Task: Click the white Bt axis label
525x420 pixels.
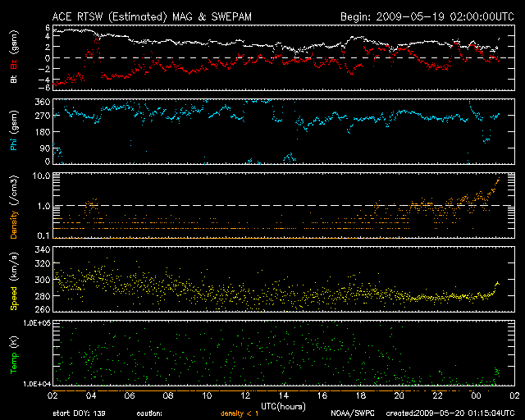Action: coord(13,80)
